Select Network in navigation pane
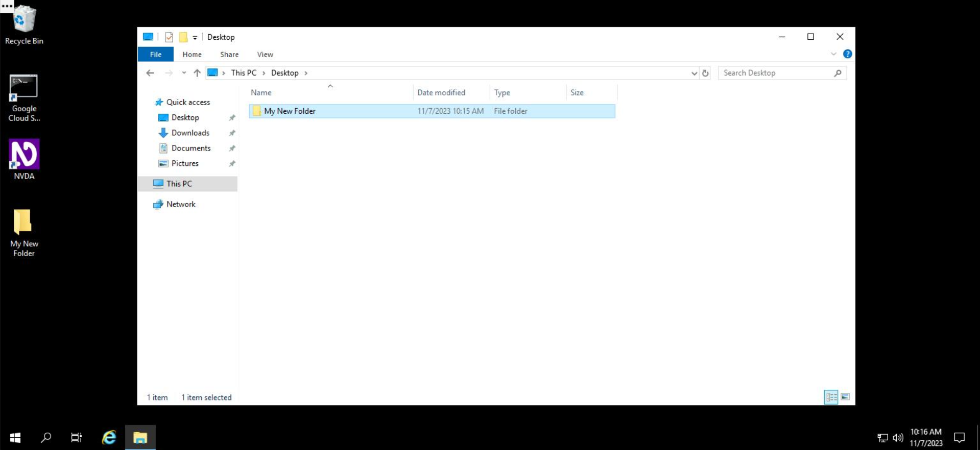This screenshot has height=450, width=980. [181, 204]
